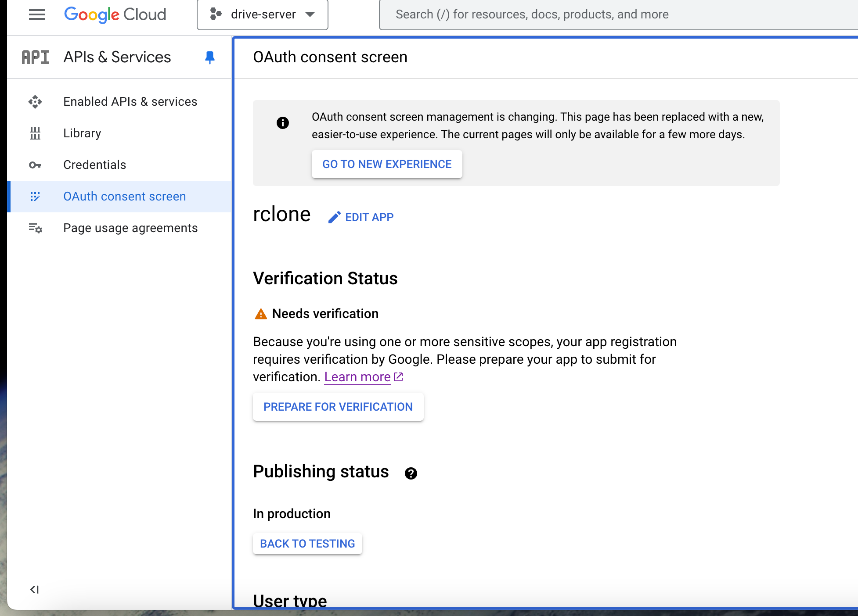Viewport: 858px width, 616px height.
Task: Collapse the sidebar with the arrow icon
Action: (x=35, y=589)
